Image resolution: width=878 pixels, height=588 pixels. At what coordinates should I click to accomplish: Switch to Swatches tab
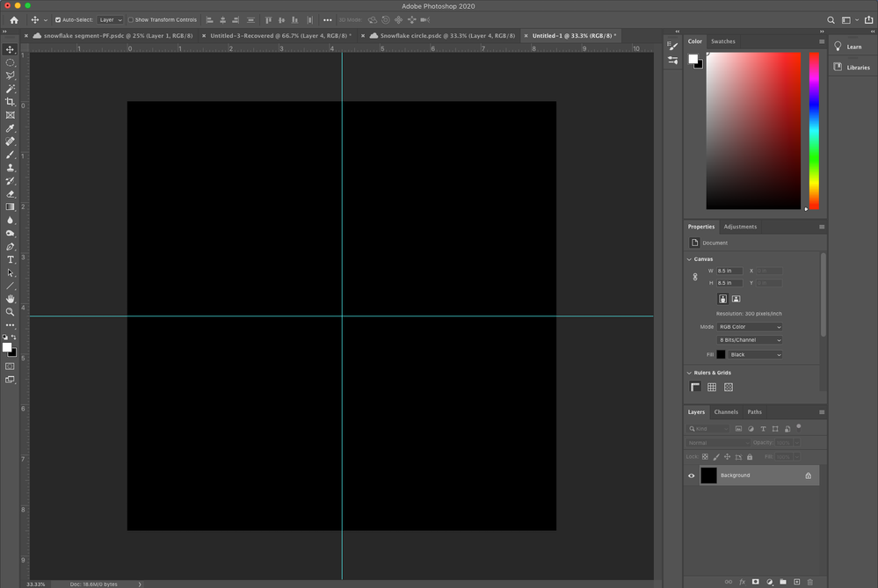pyautogui.click(x=723, y=41)
